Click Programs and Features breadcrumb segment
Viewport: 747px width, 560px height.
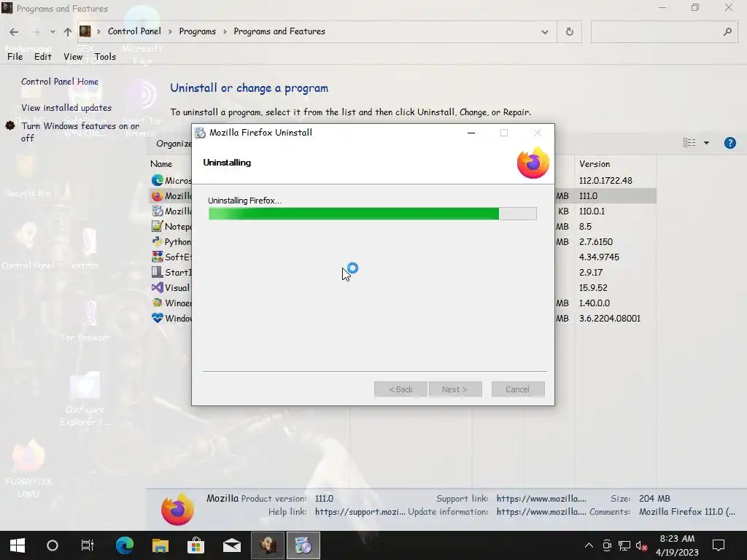pos(279,31)
